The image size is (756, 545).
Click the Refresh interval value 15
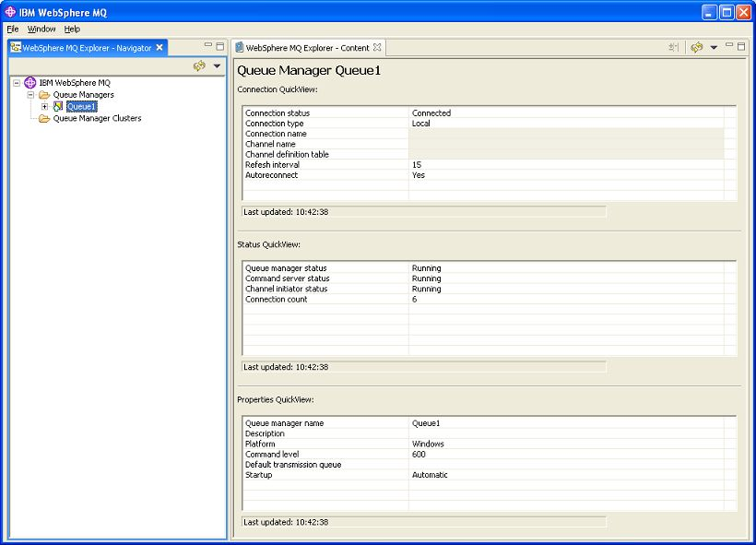point(417,165)
